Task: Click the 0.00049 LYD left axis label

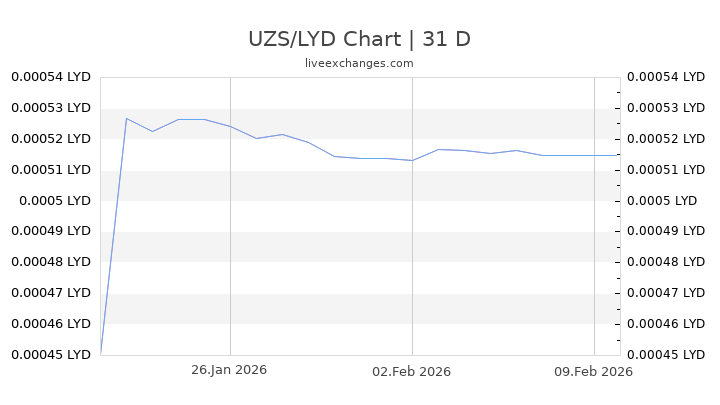Action: point(51,231)
